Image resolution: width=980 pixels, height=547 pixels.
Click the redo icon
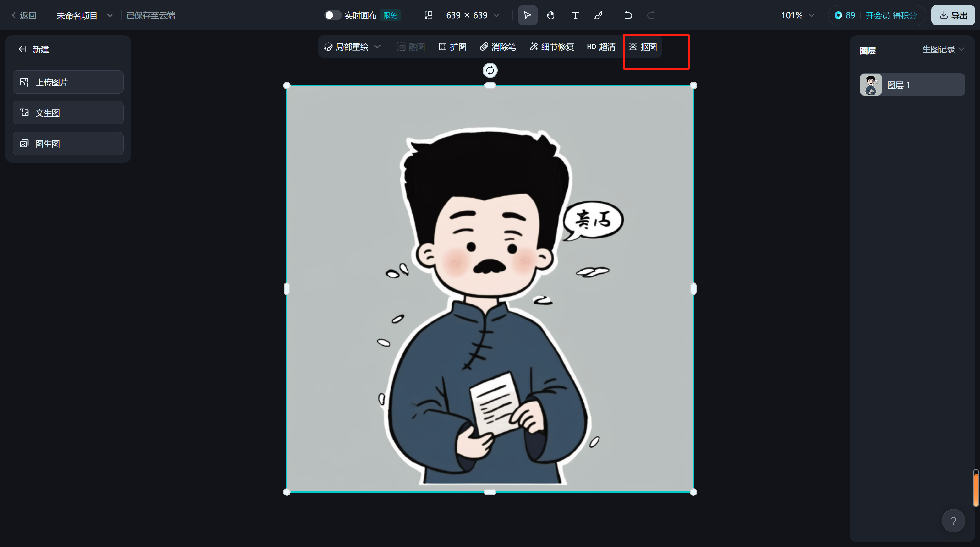[651, 15]
